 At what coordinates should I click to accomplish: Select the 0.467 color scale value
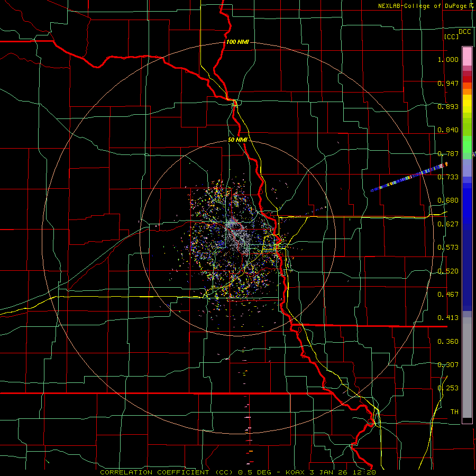click(x=448, y=295)
